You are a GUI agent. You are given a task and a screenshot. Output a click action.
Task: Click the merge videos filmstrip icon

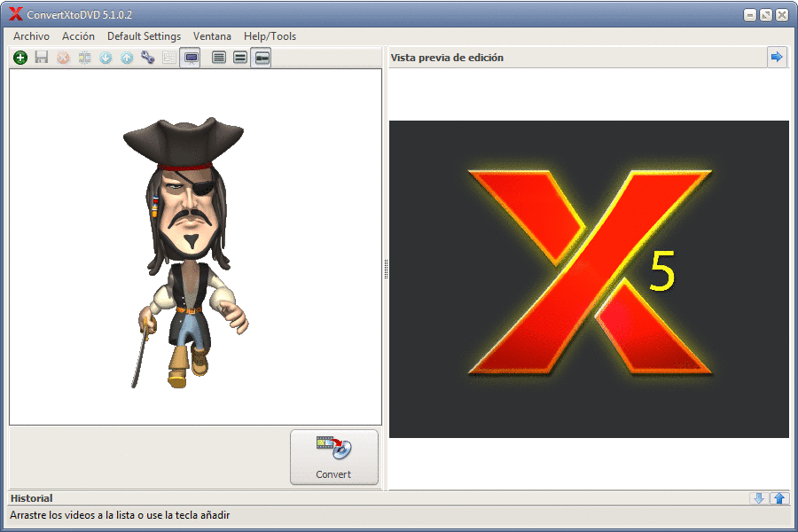coord(84,58)
